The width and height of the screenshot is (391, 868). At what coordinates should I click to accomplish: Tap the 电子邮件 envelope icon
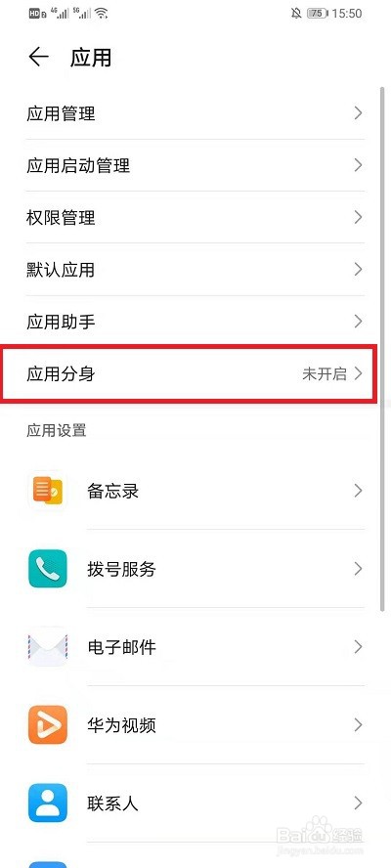pyautogui.click(x=48, y=646)
